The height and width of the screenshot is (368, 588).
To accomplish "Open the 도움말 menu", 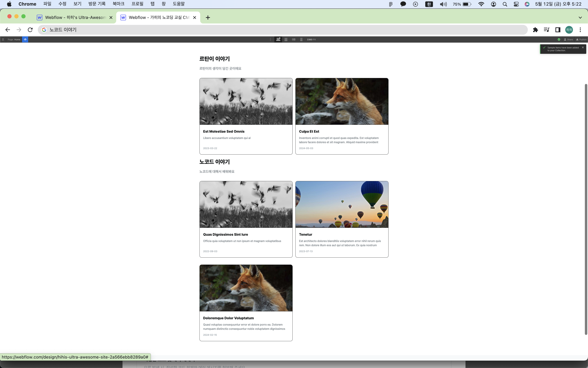I will point(178,4).
